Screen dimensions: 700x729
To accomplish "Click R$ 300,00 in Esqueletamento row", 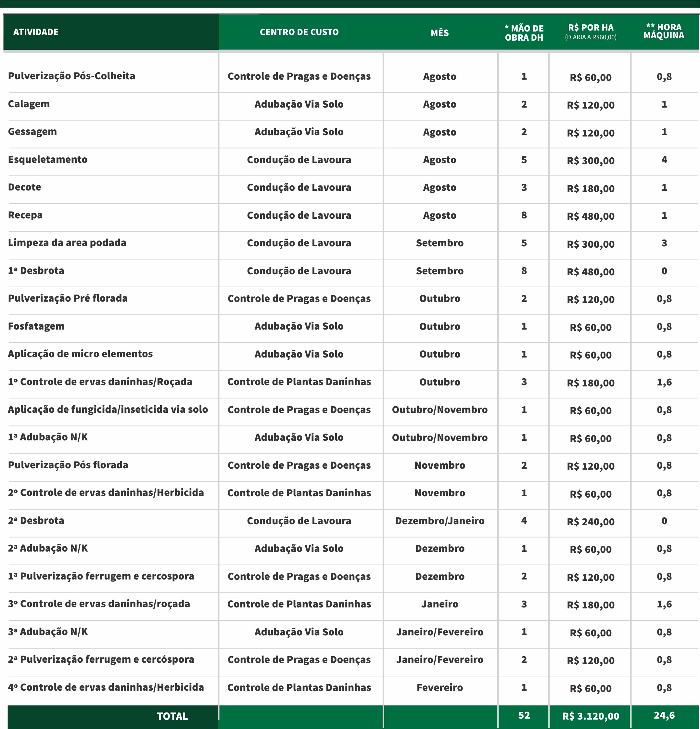I will [x=591, y=161].
